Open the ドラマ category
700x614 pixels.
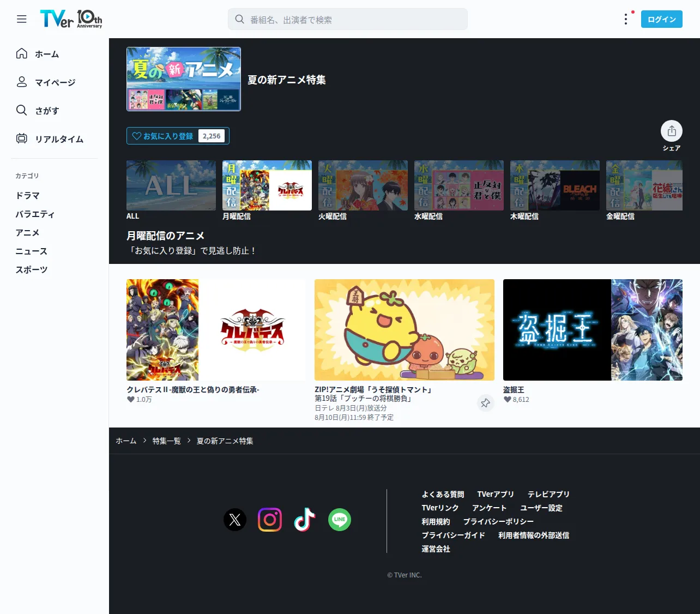[x=28, y=195]
